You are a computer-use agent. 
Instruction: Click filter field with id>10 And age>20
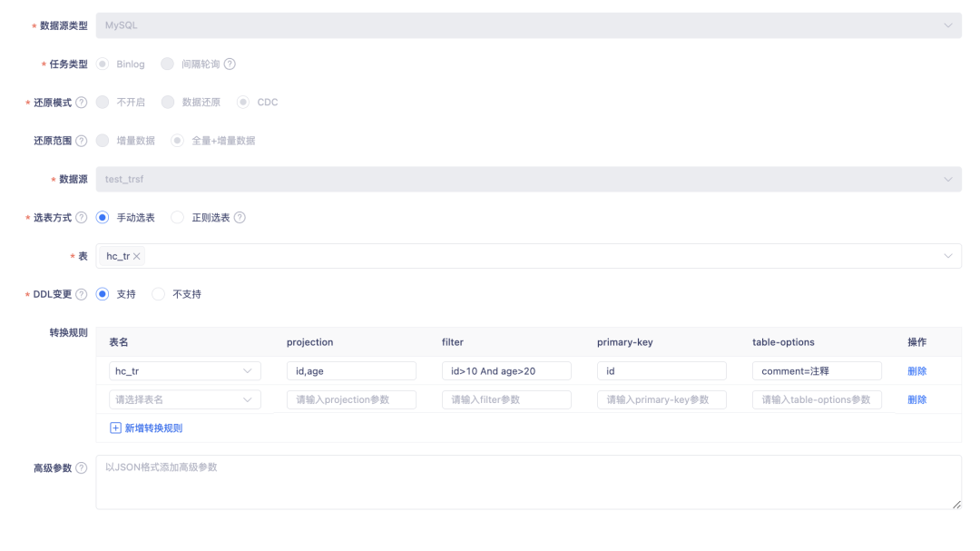pos(506,371)
